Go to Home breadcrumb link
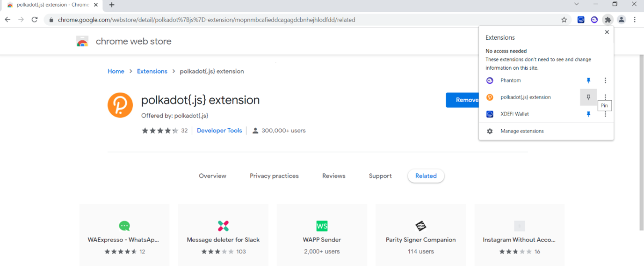 (116, 71)
